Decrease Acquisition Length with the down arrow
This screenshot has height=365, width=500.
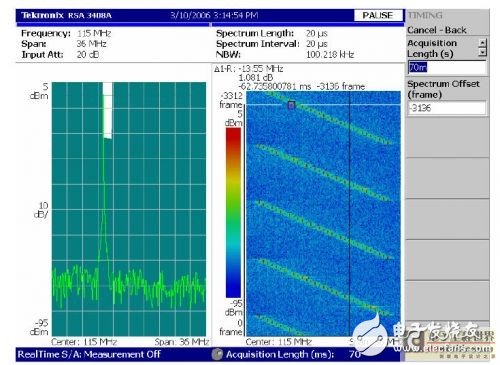point(482,52)
